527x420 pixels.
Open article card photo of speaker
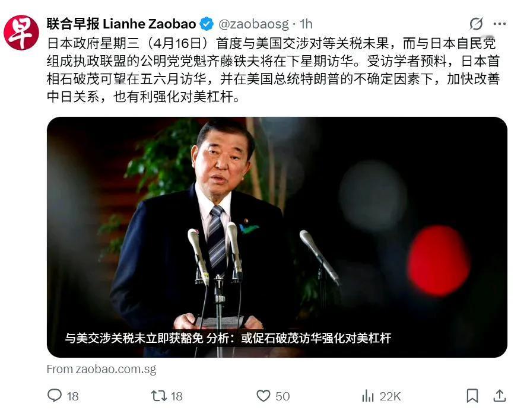tap(277, 237)
